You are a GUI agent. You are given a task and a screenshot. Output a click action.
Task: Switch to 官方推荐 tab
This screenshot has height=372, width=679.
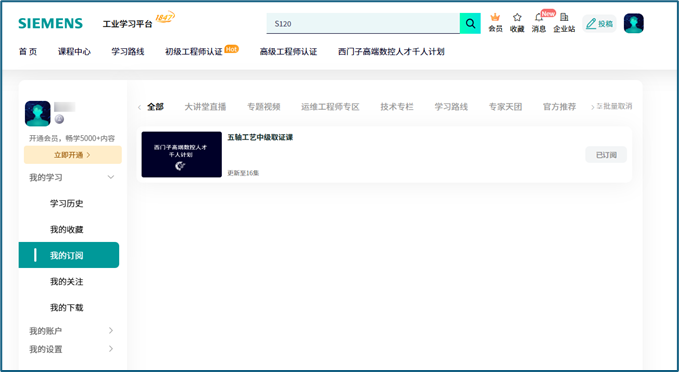[559, 107]
